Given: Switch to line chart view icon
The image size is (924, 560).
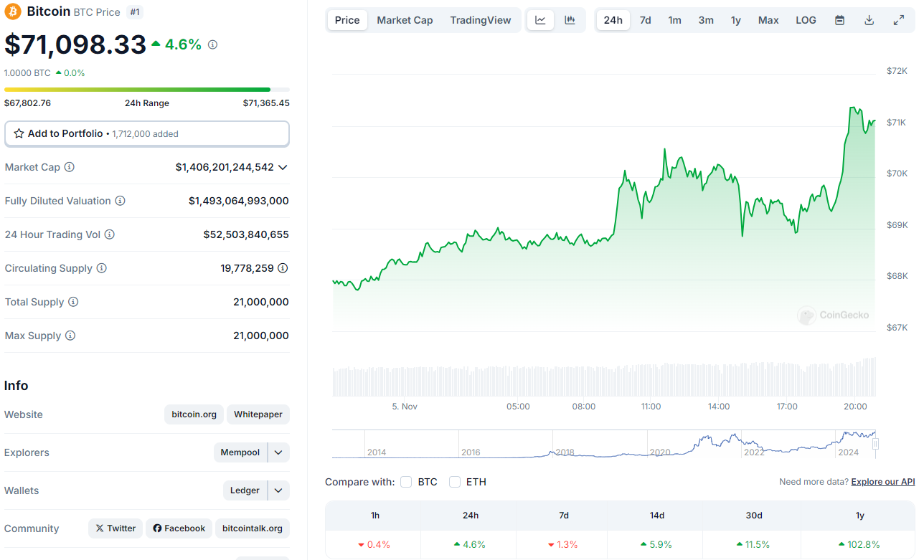Looking at the screenshot, I should [x=540, y=20].
